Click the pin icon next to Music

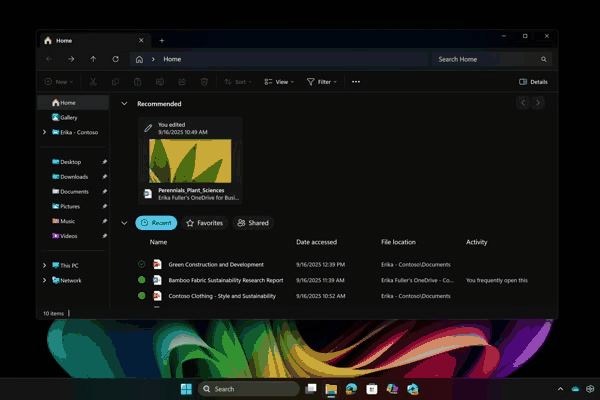104,221
